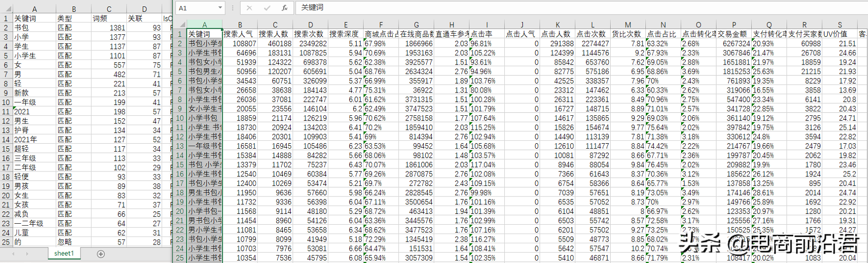
Task: Click the 忽略 type cell in left workbook
Action: coord(74,242)
